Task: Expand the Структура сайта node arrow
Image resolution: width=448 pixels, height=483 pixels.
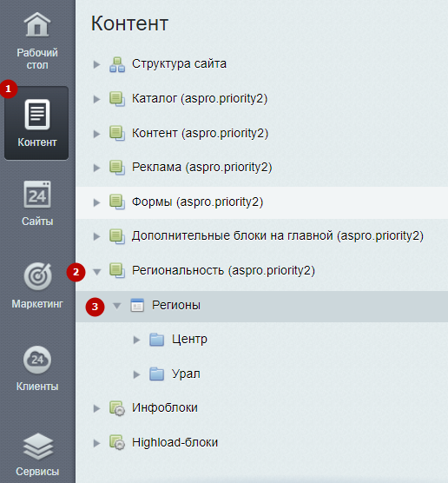Action: pyautogui.click(x=96, y=64)
